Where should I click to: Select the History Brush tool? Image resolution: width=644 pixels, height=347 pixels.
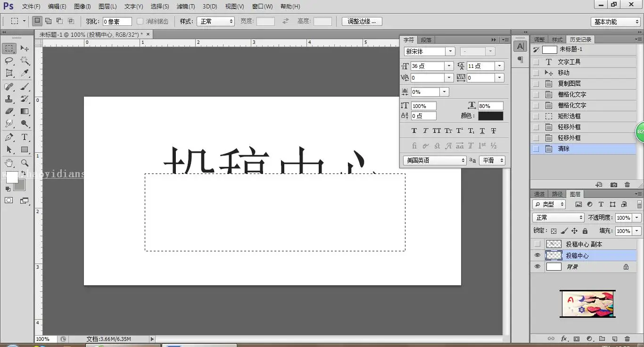click(25, 99)
